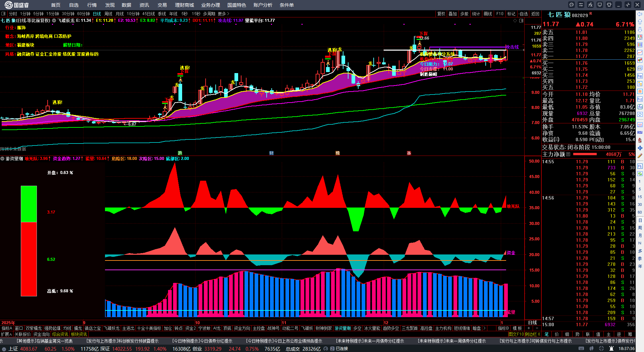Click the round arrow icon before 上证 index

[4, 349]
